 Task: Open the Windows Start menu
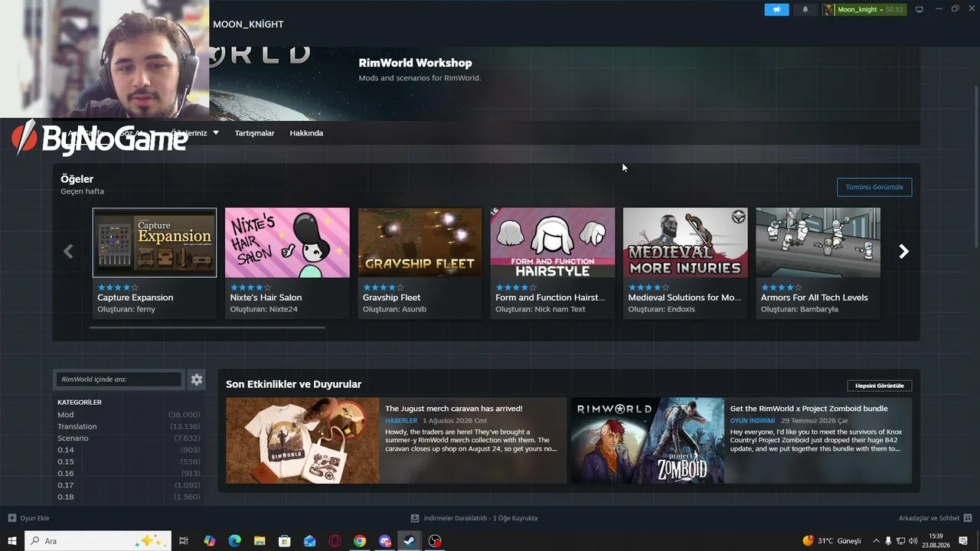pyautogui.click(x=12, y=541)
